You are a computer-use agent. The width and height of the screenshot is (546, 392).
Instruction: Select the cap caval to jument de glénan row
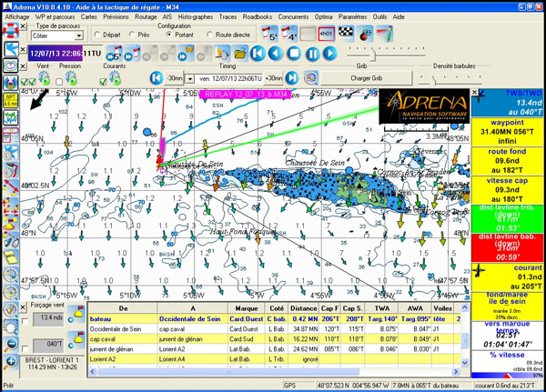point(275,338)
